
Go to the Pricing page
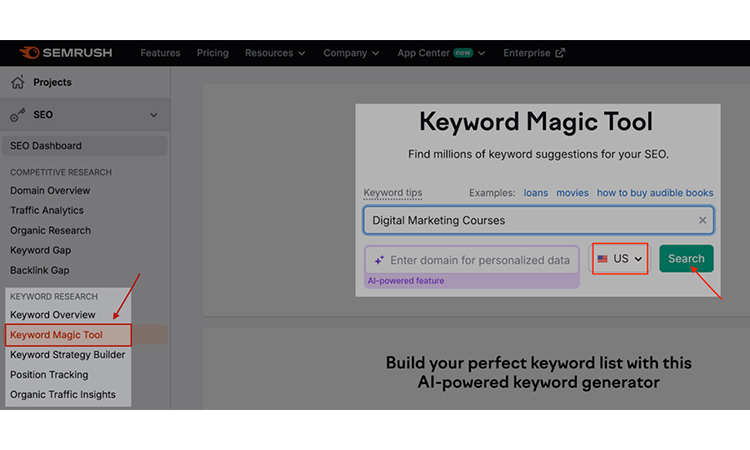coord(212,53)
